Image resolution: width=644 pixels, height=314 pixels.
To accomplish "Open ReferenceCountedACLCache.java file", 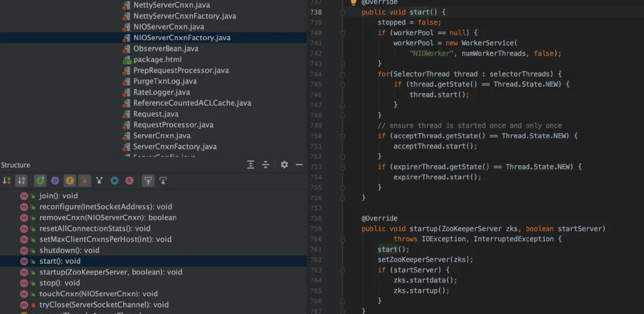I will (x=192, y=103).
